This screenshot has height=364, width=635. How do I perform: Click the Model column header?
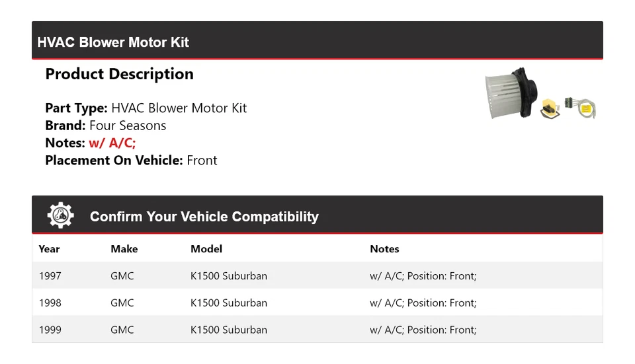pos(206,249)
